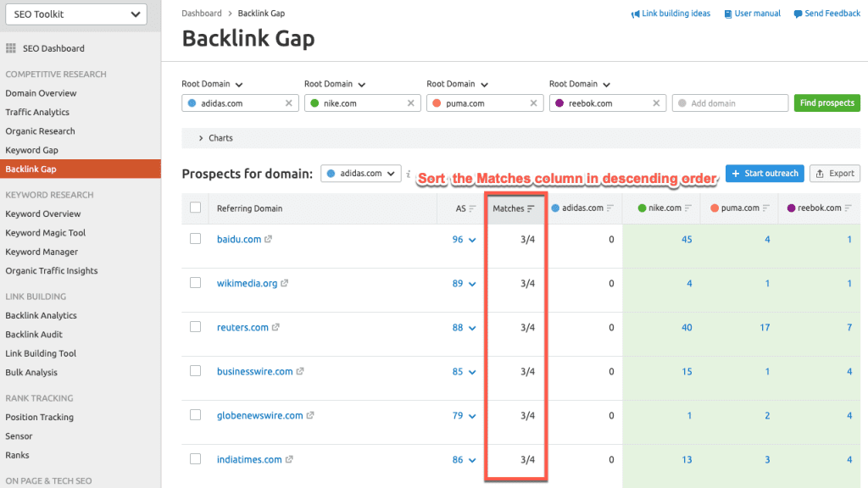Remove adidas.com using its X icon

point(288,103)
